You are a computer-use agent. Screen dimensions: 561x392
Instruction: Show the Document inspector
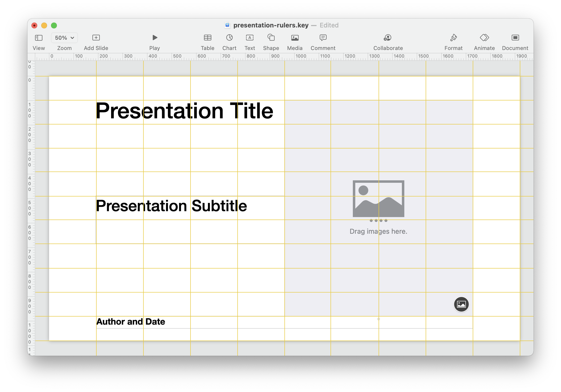pos(515,38)
